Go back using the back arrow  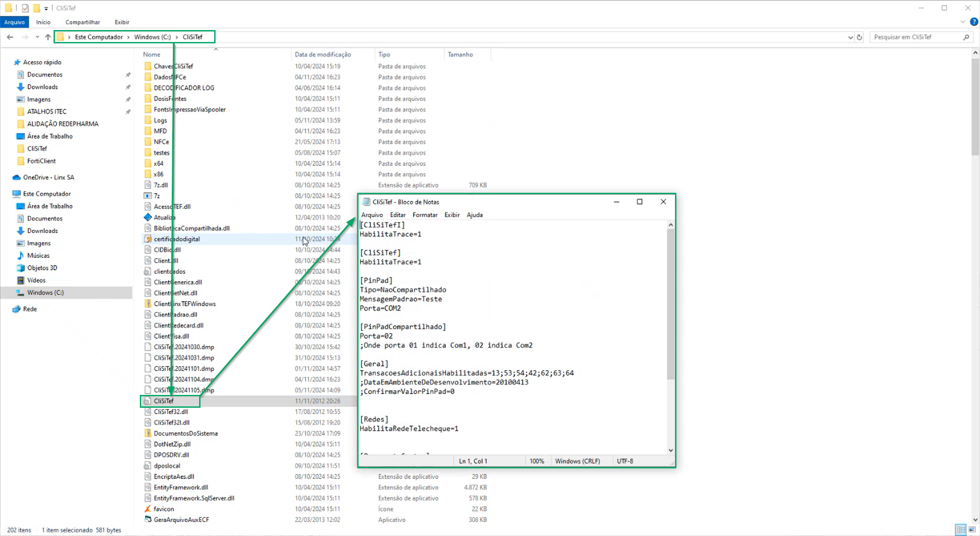(10, 37)
